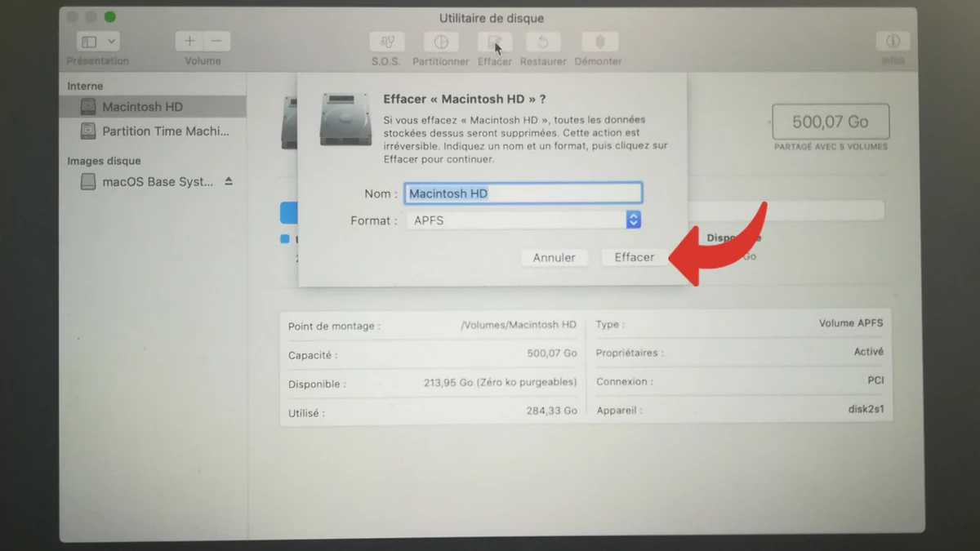The width and height of the screenshot is (980, 551).
Task: Click the Nom text field
Action: point(524,193)
